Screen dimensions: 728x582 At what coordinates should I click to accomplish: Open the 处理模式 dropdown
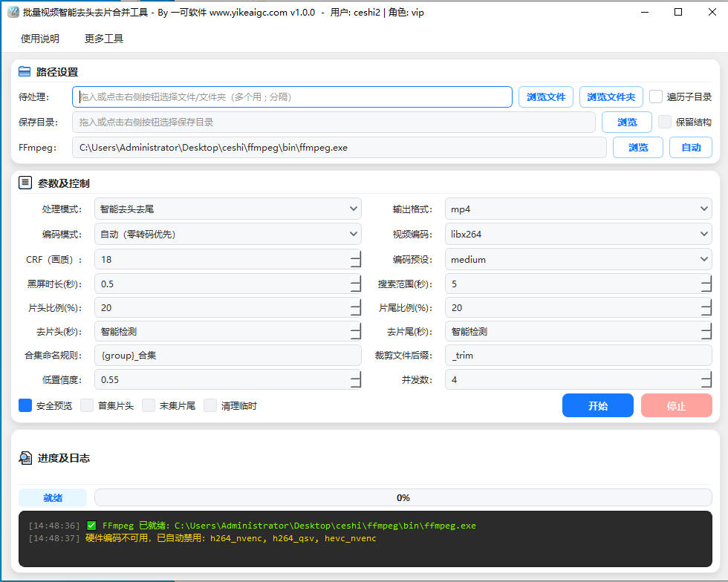pyautogui.click(x=228, y=209)
